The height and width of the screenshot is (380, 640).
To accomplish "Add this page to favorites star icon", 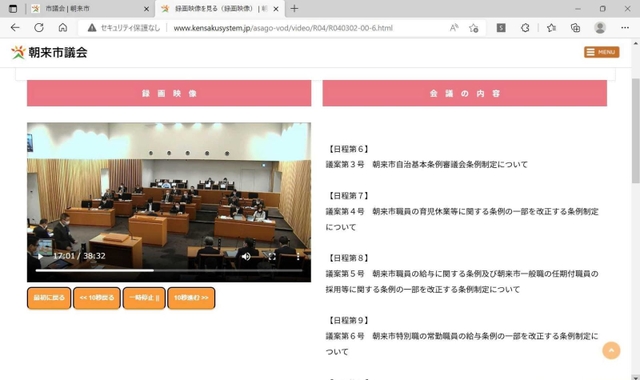I will [x=473, y=28].
